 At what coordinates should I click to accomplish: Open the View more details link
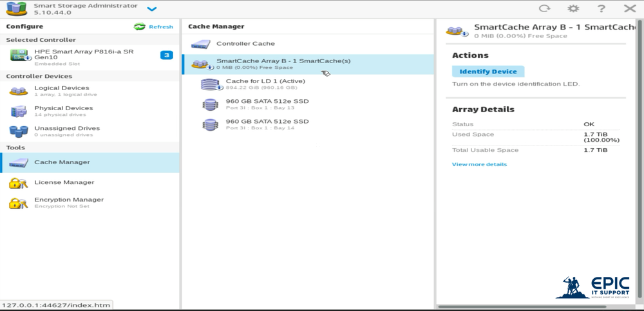click(479, 164)
